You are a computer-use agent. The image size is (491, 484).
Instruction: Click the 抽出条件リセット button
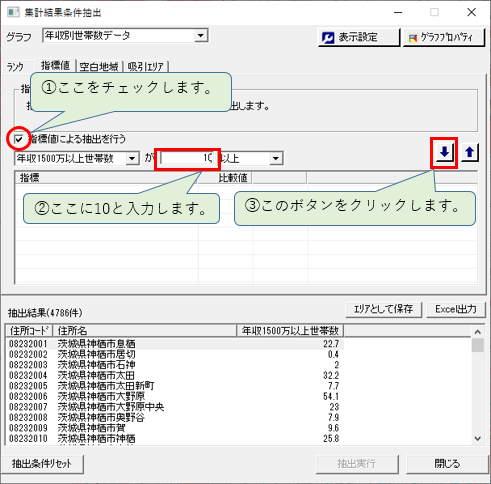pos(42,464)
